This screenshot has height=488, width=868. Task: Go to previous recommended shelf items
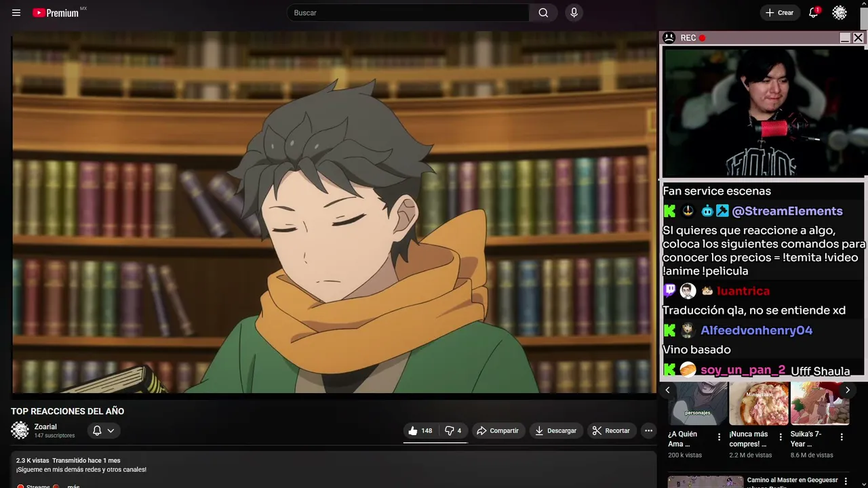point(667,390)
